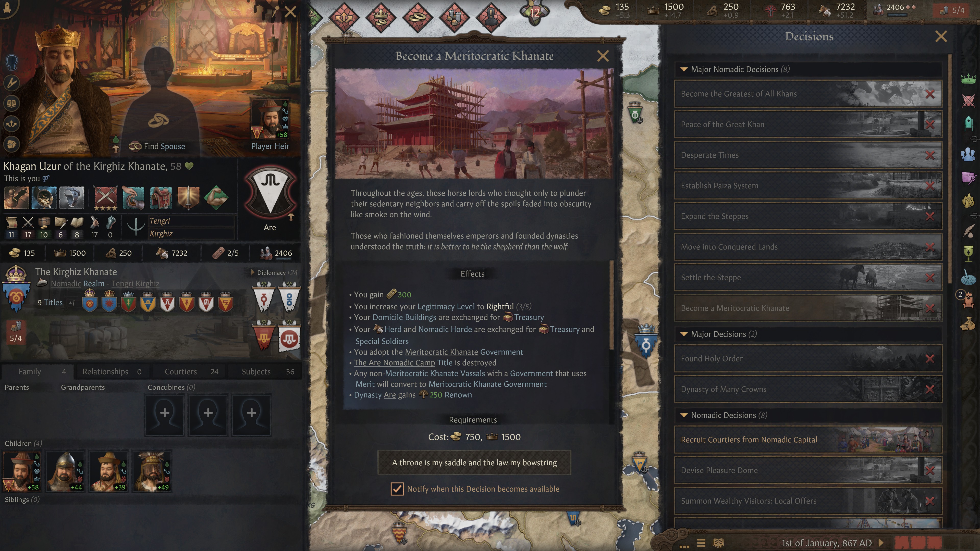
Task: Open the council people icon in sidebar
Action: coord(968,154)
